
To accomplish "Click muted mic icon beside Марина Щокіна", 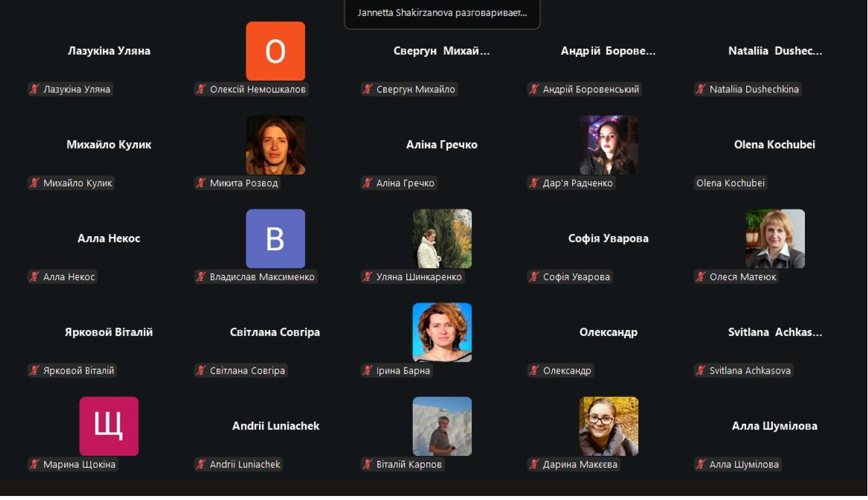I will 35,464.
